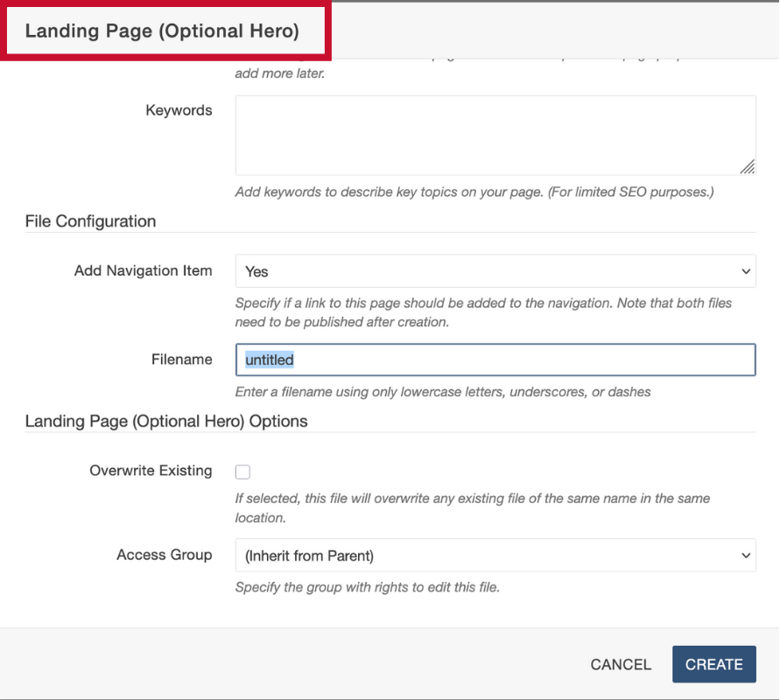The image size is (780, 700).
Task: Click the File Configuration section header
Action: coord(89,221)
